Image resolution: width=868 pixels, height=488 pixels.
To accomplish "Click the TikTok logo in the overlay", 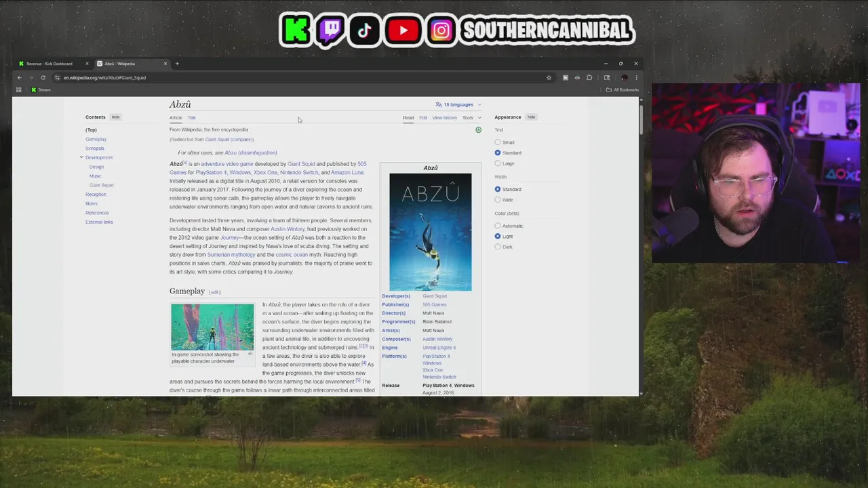I will 365,31.
